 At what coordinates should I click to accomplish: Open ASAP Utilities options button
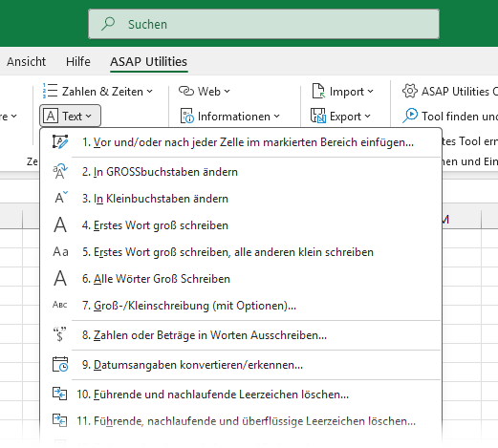pyautogui.click(x=449, y=92)
